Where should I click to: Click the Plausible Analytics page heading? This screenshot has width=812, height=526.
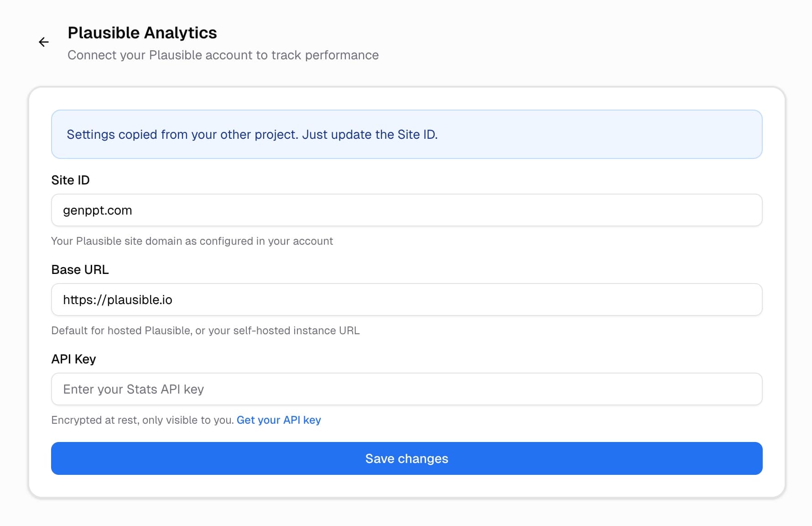142,33
